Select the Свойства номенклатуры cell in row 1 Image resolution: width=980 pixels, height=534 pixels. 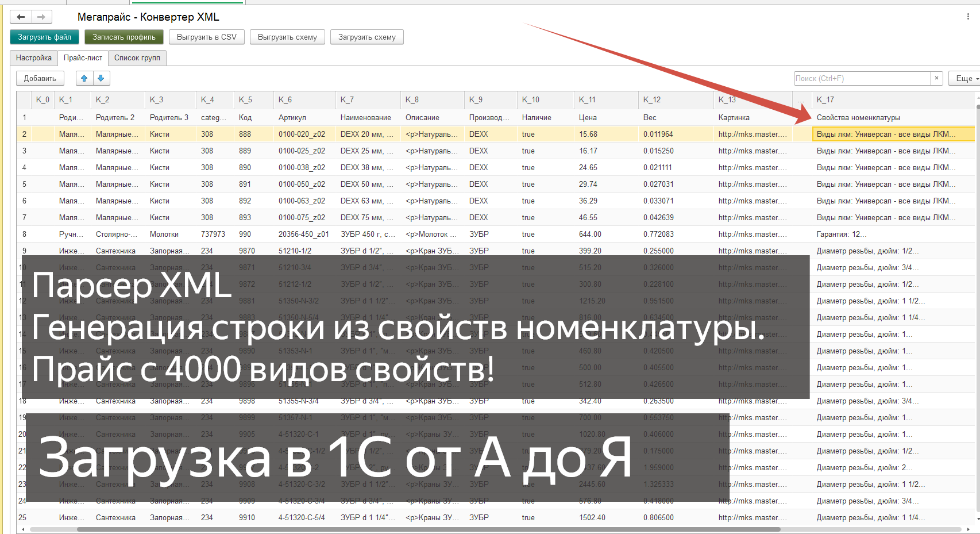[x=894, y=117]
